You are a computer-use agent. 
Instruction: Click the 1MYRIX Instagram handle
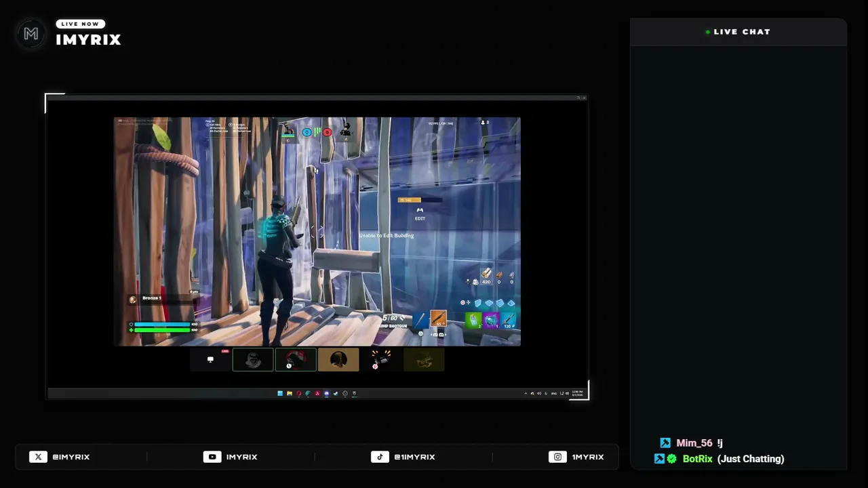point(588,457)
